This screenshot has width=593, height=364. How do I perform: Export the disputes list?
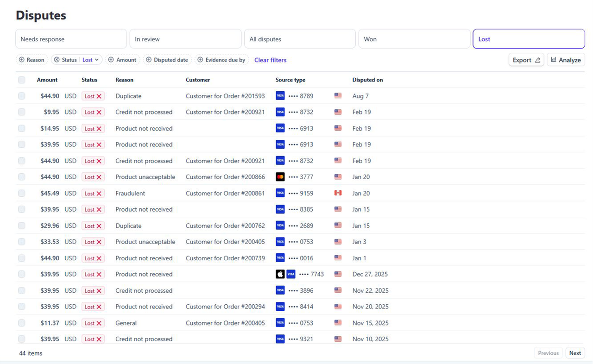pyautogui.click(x=526, y=60)
